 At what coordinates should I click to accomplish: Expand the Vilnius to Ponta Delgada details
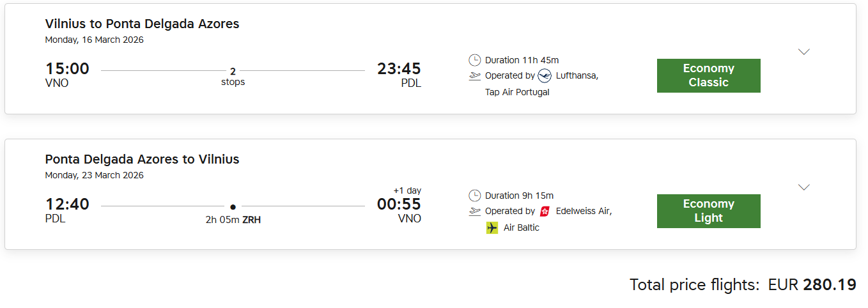click(x=804, y=52)
